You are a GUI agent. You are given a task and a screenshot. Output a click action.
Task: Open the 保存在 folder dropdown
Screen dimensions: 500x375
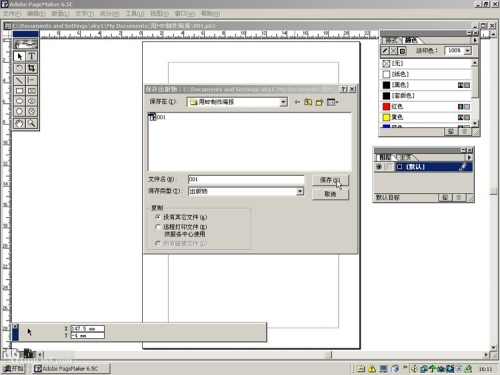[283, 102]
